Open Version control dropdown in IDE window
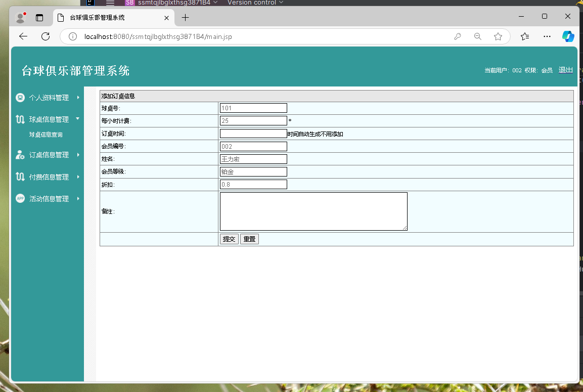This screenshot has width=583, height=392. (x=255, y=3)
